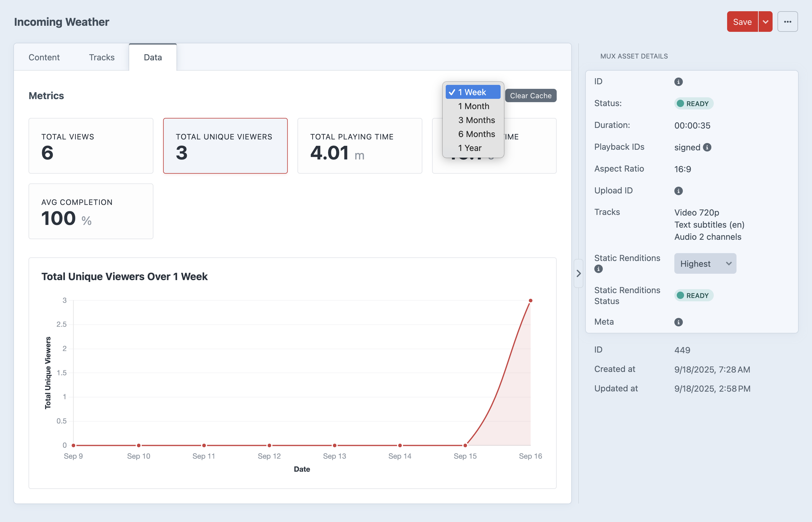
Task: Collapse the sidebar with the chevron handle
Action: [x=579, y=273]
